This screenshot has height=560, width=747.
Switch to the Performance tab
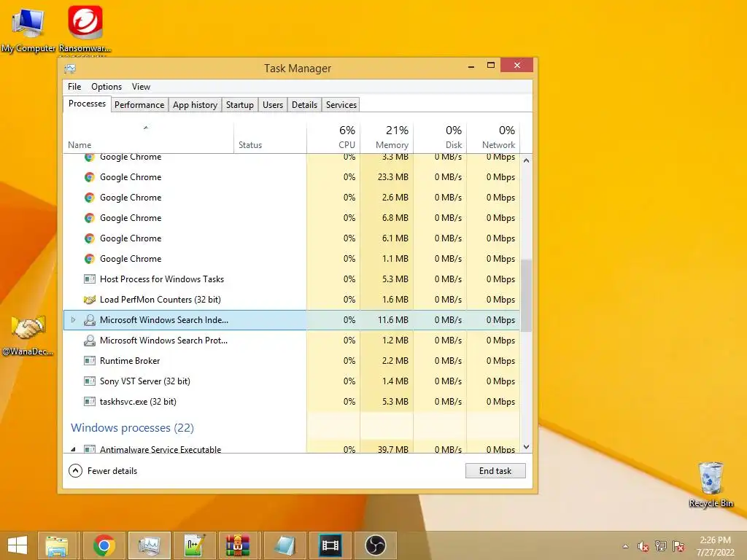(139, 105)
